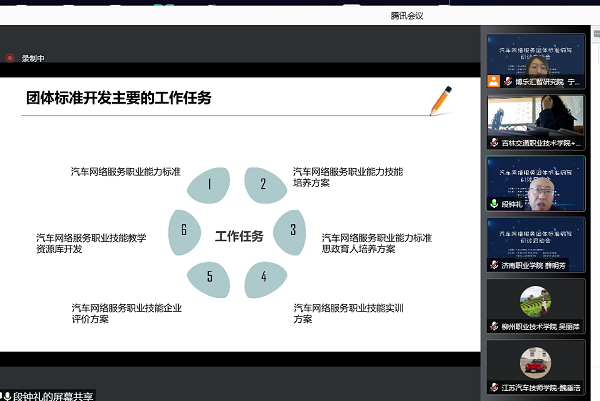Click the orange host icon on 博乐汇智研究院 tile
This screenshot has height=401, width=600.
coord(493,82)
